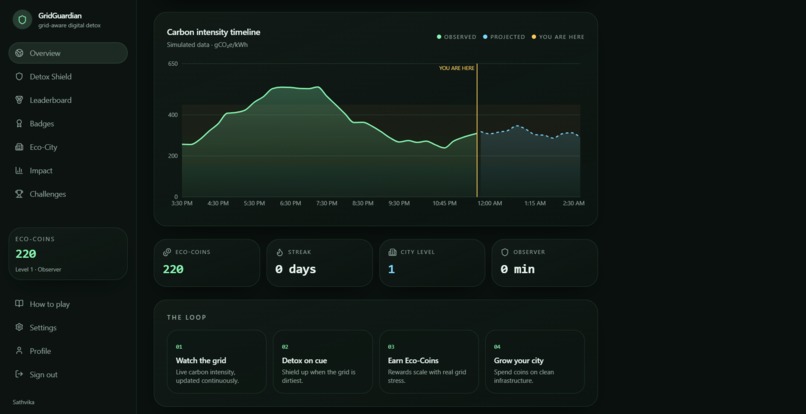806x414 pixels.
Task: Go to Profile page
Action: (68, 351)
